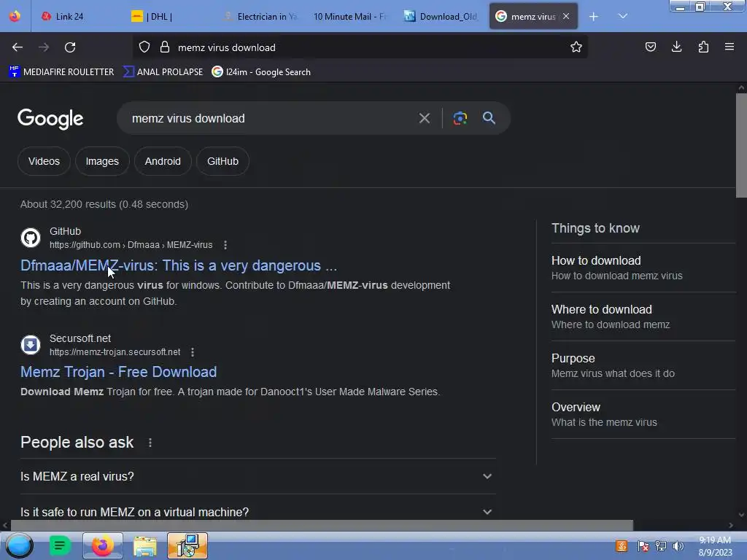Close the memz virus tab
The width and height of the screenshot is (747, 560).
[x=566, y=17]
